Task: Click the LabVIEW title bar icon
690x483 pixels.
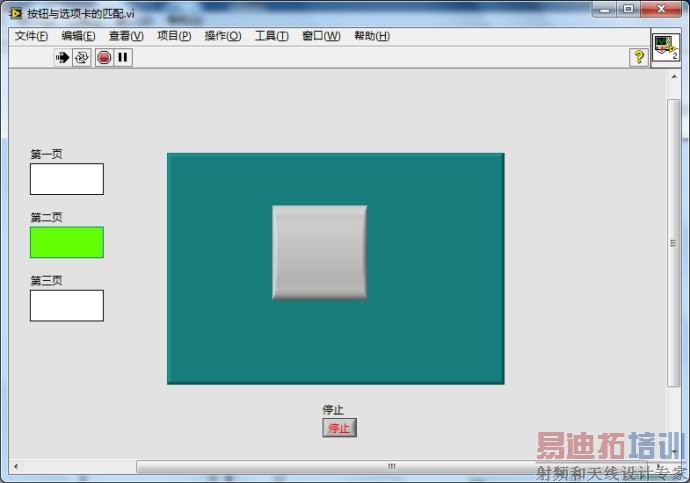Action: coord(15,14)
